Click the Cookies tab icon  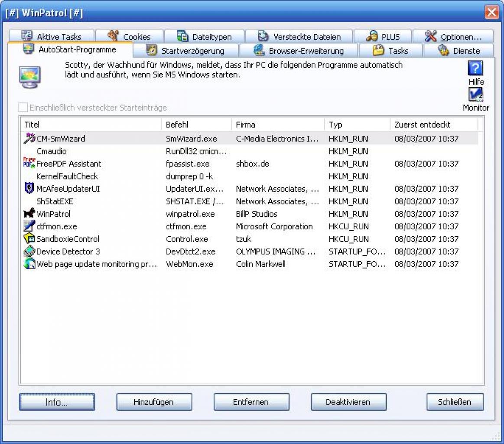coord(113,36)
